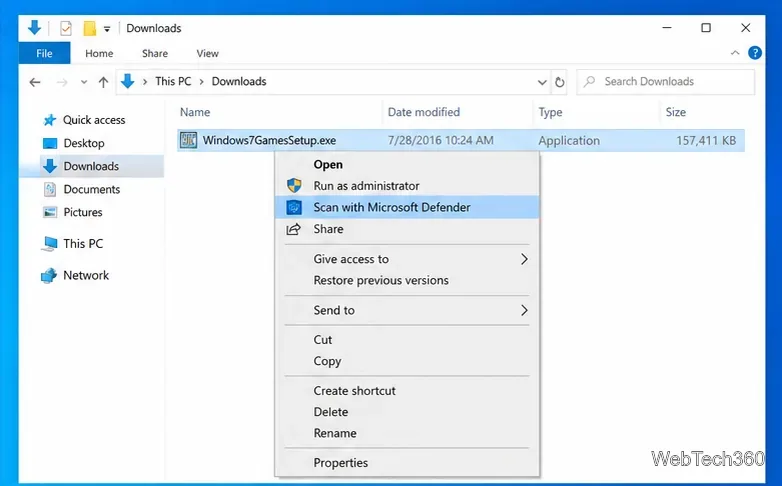Viewport: 782px width, 486px height.
Task: Open the Recent locations dropdown arrow
Action: (84, 82)
